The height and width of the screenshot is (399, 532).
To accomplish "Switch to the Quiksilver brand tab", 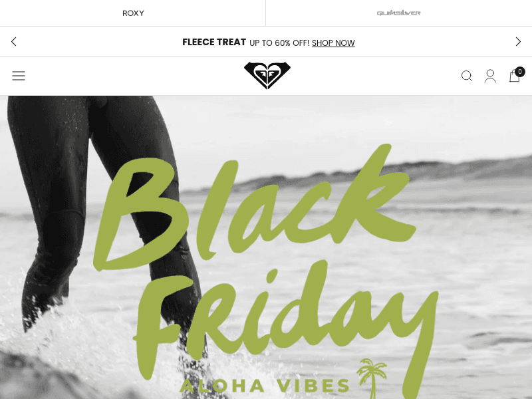I will (x=398, y=13).
